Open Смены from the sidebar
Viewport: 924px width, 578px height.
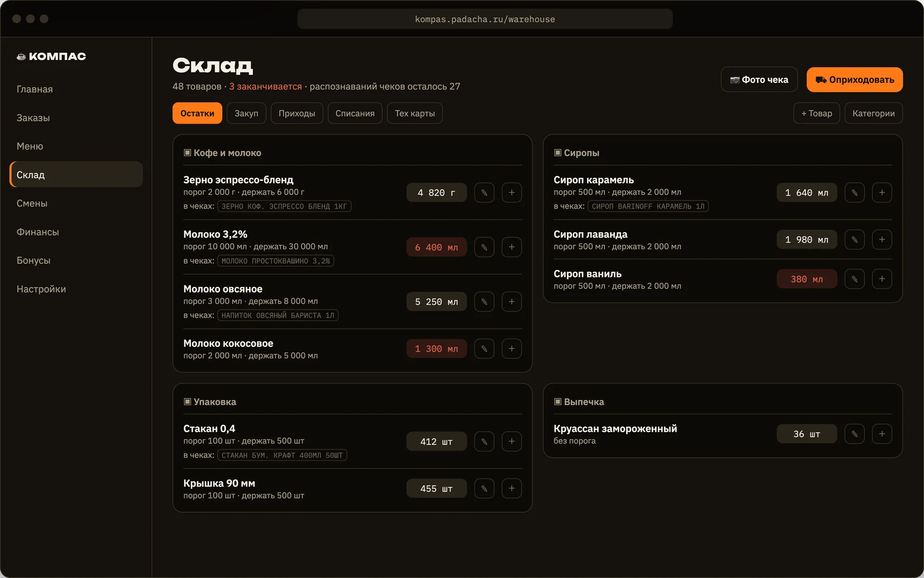[76, 203]
